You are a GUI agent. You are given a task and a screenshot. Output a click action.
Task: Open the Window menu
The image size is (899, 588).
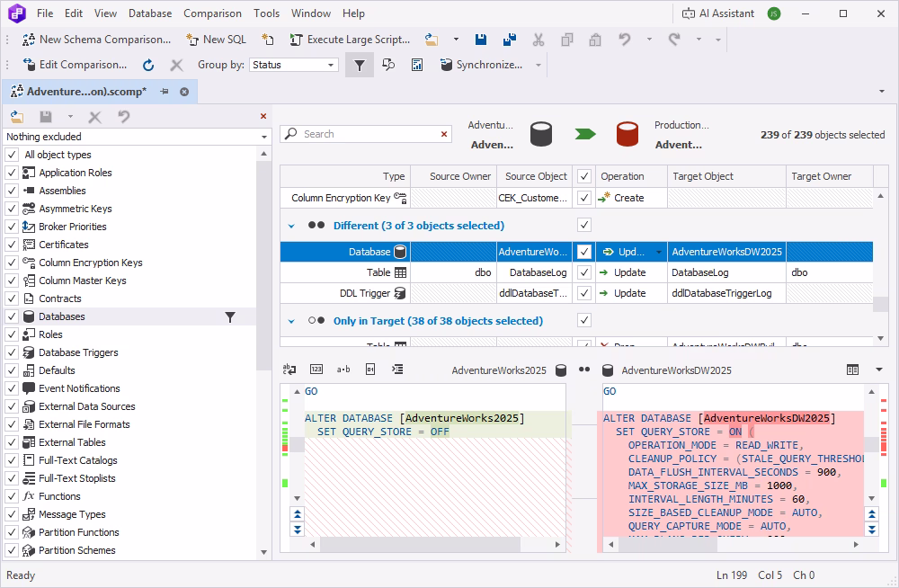pos(311,13)
